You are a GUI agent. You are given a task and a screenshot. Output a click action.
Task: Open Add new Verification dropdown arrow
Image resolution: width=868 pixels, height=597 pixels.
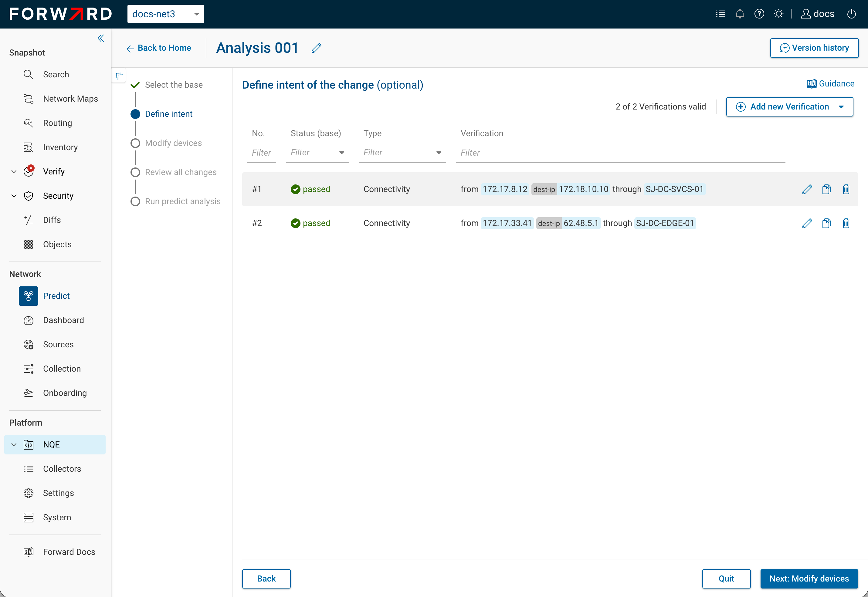(x=841, y=106)
